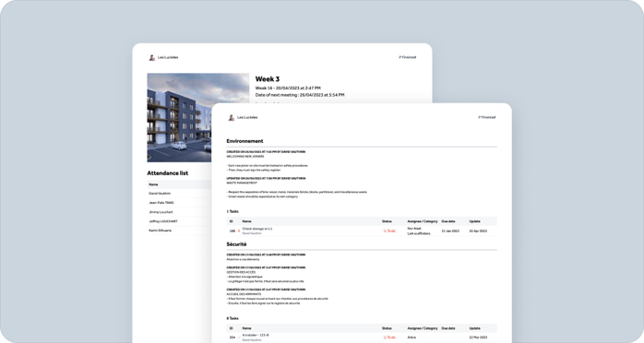Image resolution: width=644 pixels, height=343 pixels.
Task: Click the Attendance list heading
Action: click(168, 173)
